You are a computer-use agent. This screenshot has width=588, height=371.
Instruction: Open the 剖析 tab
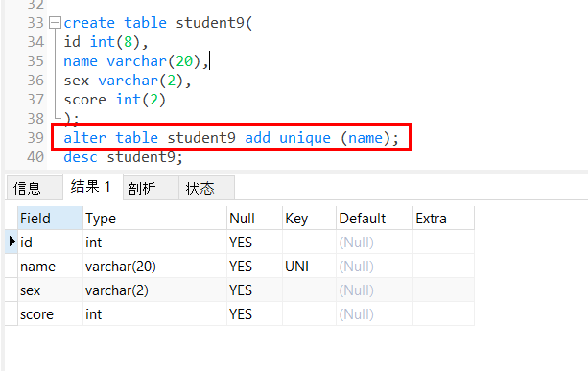tap(151, 188)
